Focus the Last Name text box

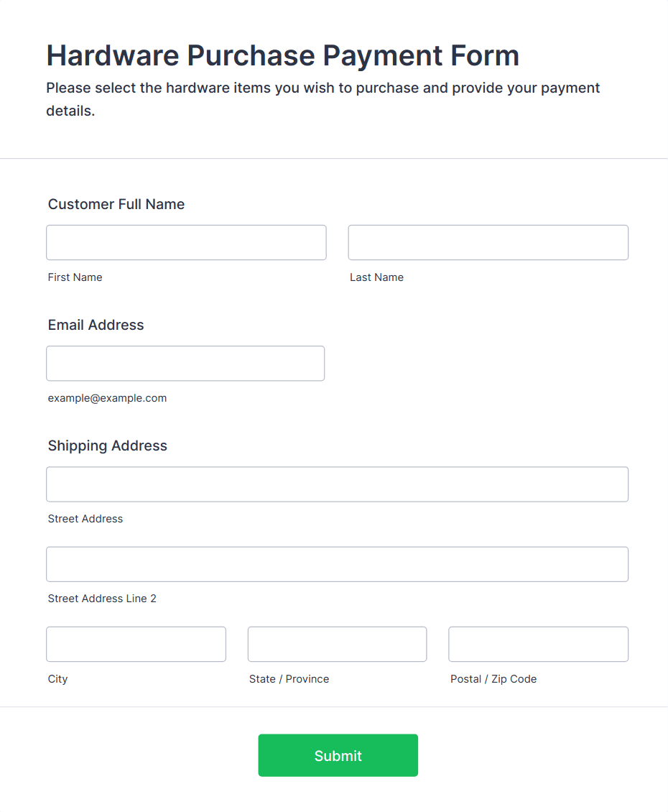(x=488, y=243)
